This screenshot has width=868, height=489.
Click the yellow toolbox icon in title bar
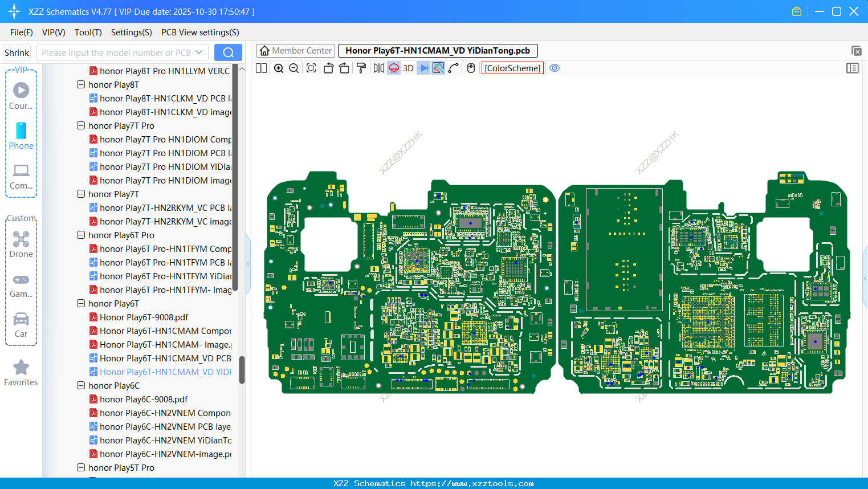pyautogui.click(x=797, y=11)
